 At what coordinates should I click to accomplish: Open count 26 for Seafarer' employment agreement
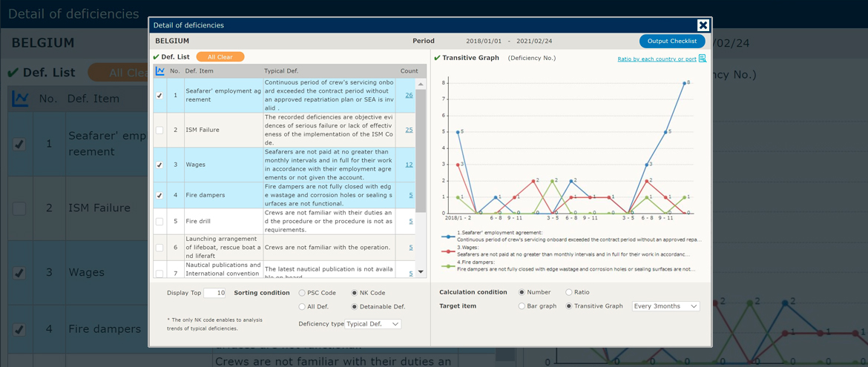[409, 95]
